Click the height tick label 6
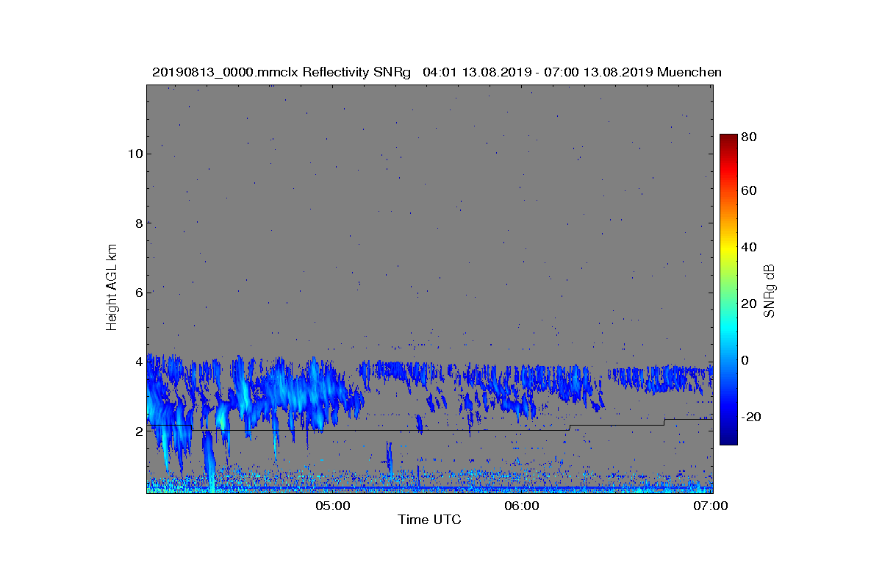This screenshot has height=588, width=882. [137, 292]
